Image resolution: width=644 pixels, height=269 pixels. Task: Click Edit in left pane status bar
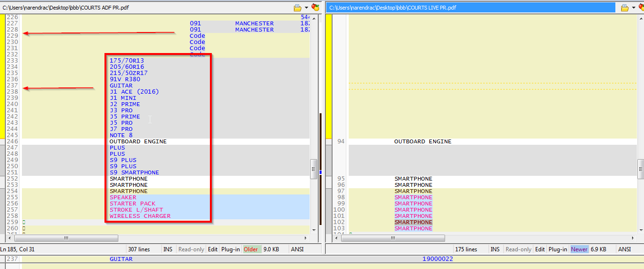point(213,249)
